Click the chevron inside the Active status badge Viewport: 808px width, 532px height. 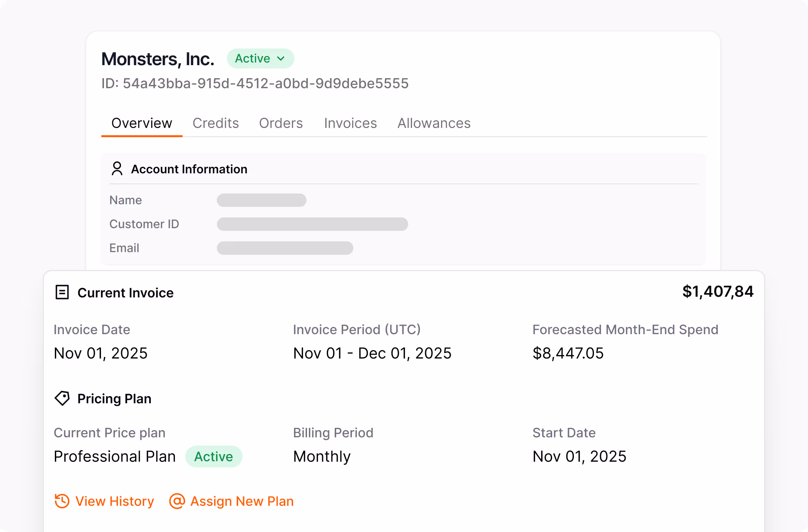pyautogui.click(x=281, y=58)
